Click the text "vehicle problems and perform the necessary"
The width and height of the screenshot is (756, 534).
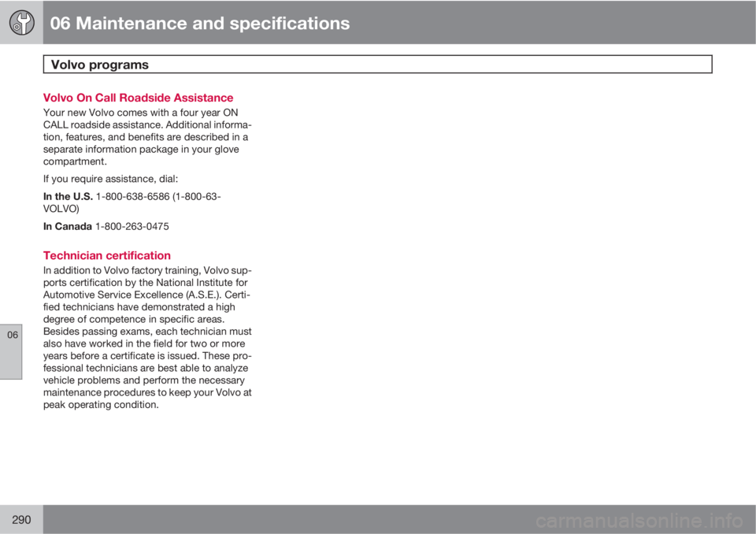tap(143, 380)
